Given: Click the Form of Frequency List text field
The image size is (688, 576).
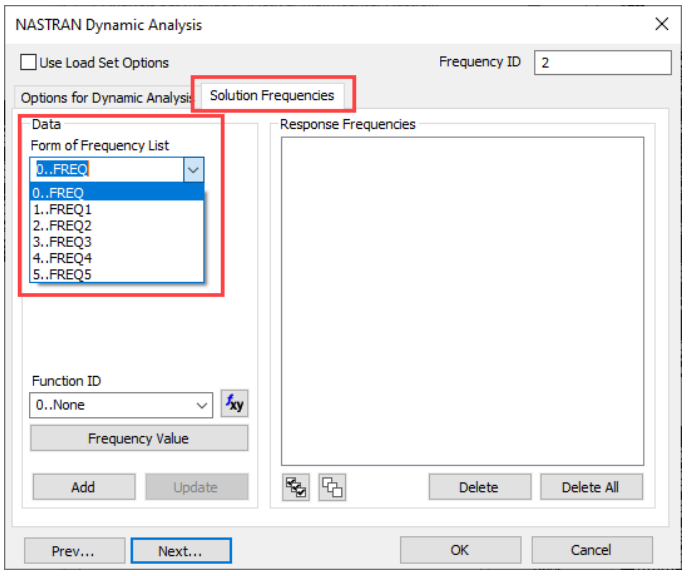Looking at the screenshot, I should [107, 169].
